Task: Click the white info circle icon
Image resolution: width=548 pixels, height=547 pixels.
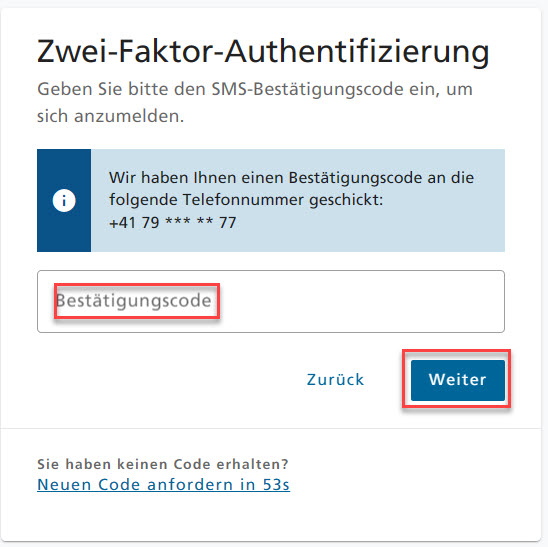Action: (64, 201)
